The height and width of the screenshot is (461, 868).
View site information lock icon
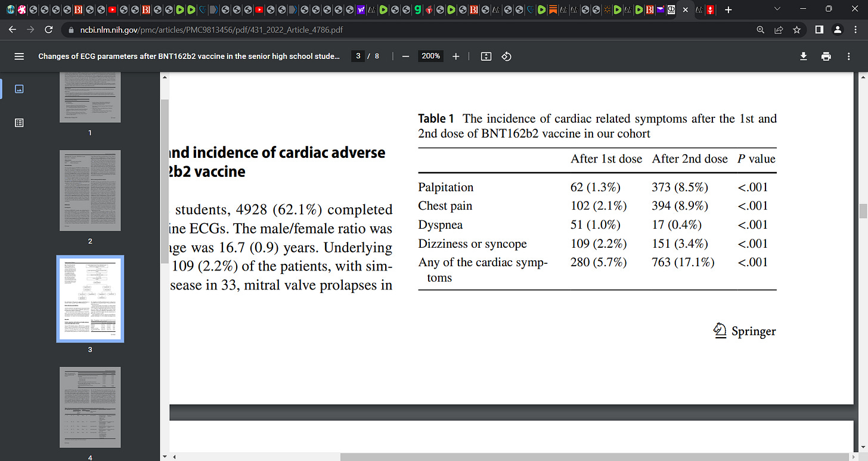[x=70, y=30]
